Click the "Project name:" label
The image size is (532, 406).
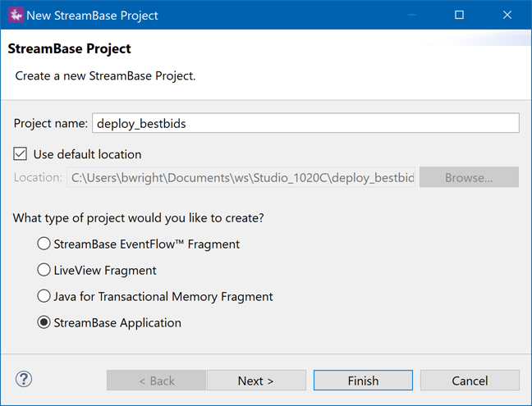tap(50, 123)
